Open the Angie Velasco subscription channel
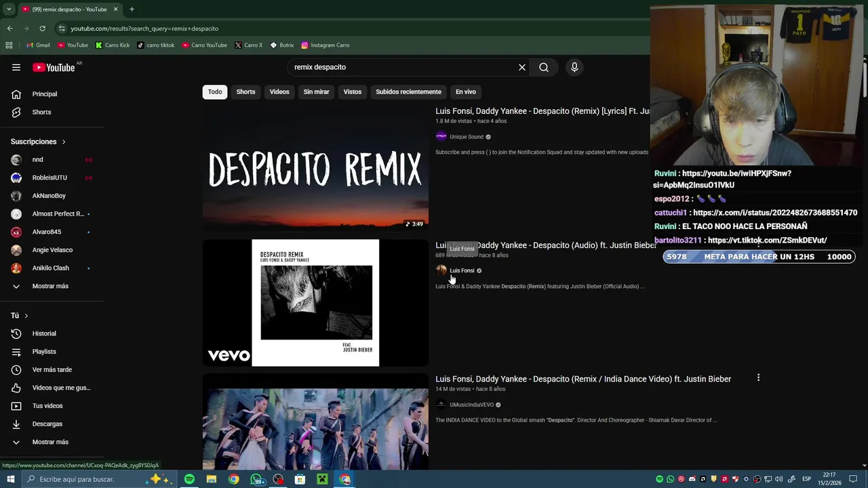The image size is (868, 488). (52, 250)
